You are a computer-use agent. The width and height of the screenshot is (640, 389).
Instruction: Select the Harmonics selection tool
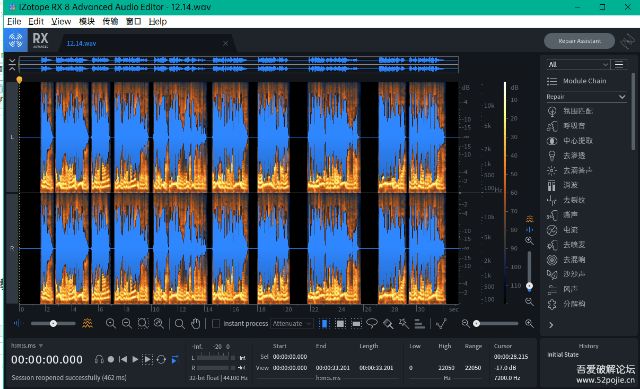point(419,324)
